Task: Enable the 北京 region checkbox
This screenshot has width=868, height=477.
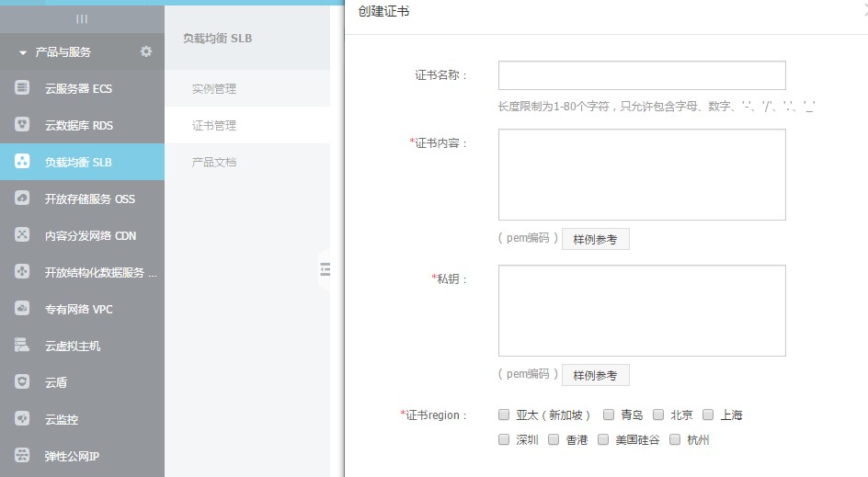Action: [x=658, y=415]
